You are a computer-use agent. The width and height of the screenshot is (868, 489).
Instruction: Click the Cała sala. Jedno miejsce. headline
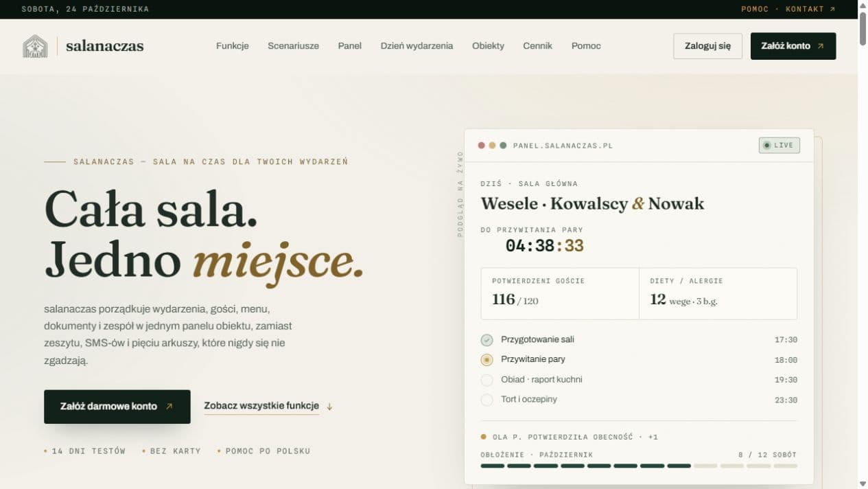pos(204,237)
